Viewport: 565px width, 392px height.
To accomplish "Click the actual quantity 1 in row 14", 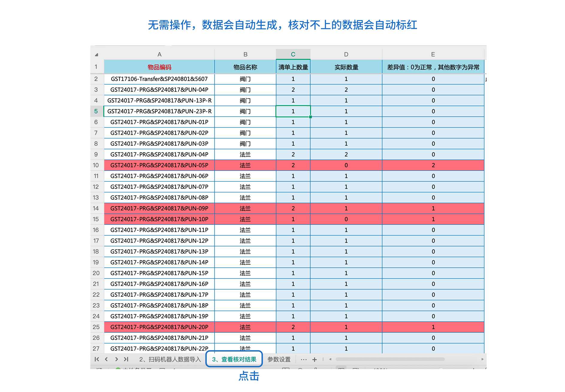I will tap(346, 208).
